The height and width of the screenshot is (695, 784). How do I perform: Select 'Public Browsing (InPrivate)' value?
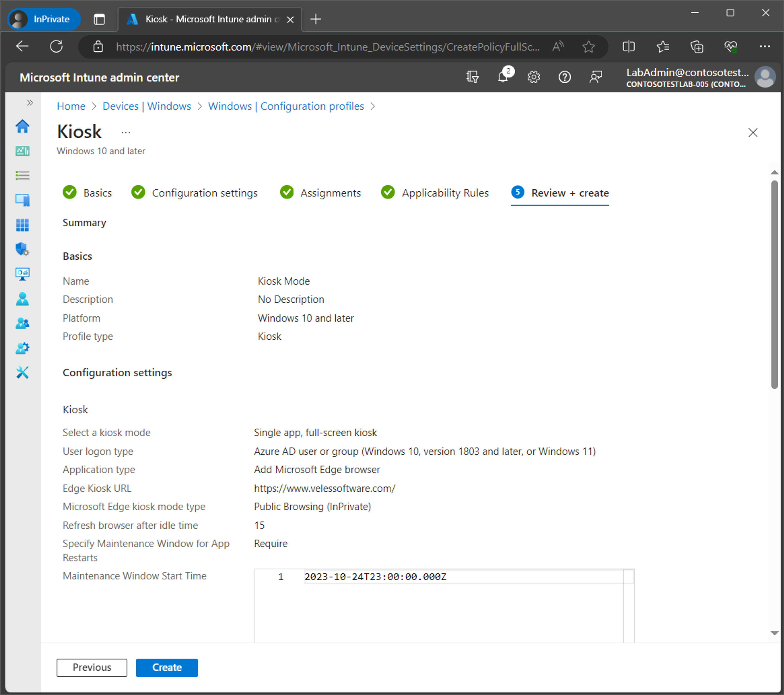pos(312,506)
